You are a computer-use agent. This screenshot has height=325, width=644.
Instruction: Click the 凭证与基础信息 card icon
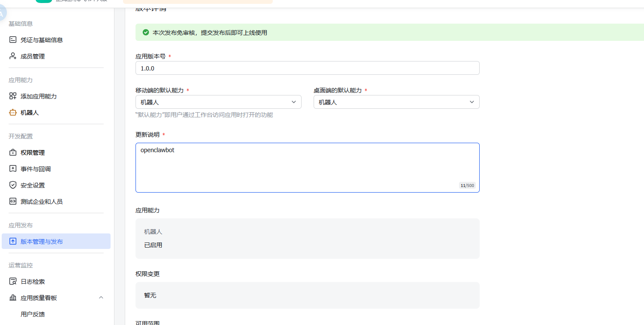13,40
